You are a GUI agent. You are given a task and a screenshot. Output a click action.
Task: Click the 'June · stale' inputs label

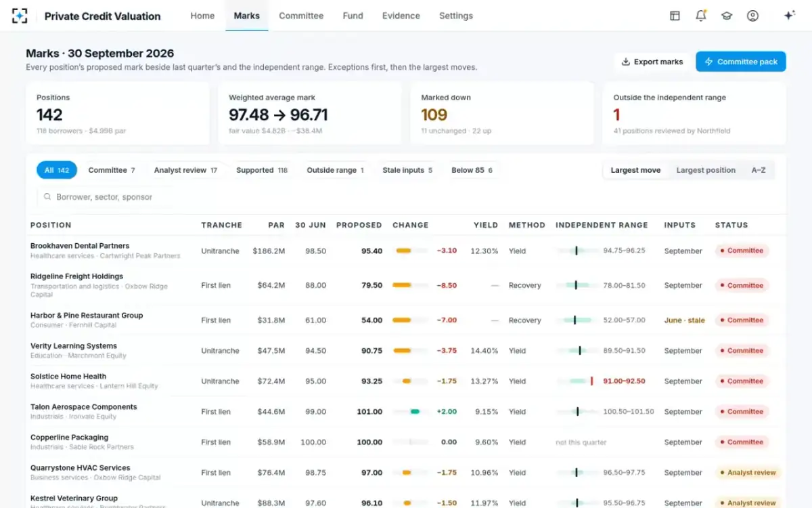pyautogui.click(x=685, y=320)
